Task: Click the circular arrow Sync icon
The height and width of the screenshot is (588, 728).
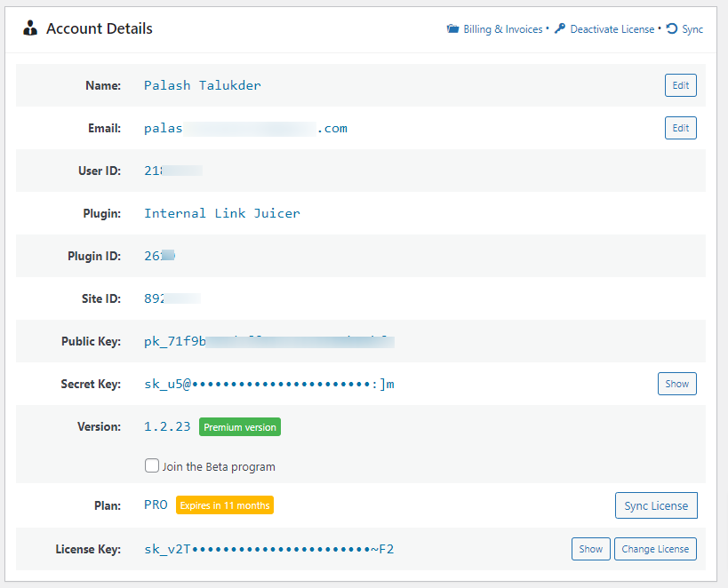Action: [x=672, y=29]
